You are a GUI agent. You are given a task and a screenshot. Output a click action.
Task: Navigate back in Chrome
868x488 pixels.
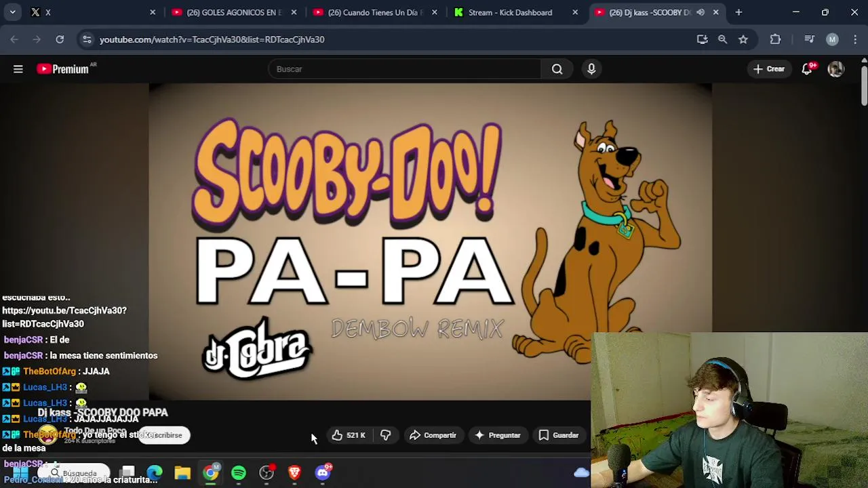point(14,39)
